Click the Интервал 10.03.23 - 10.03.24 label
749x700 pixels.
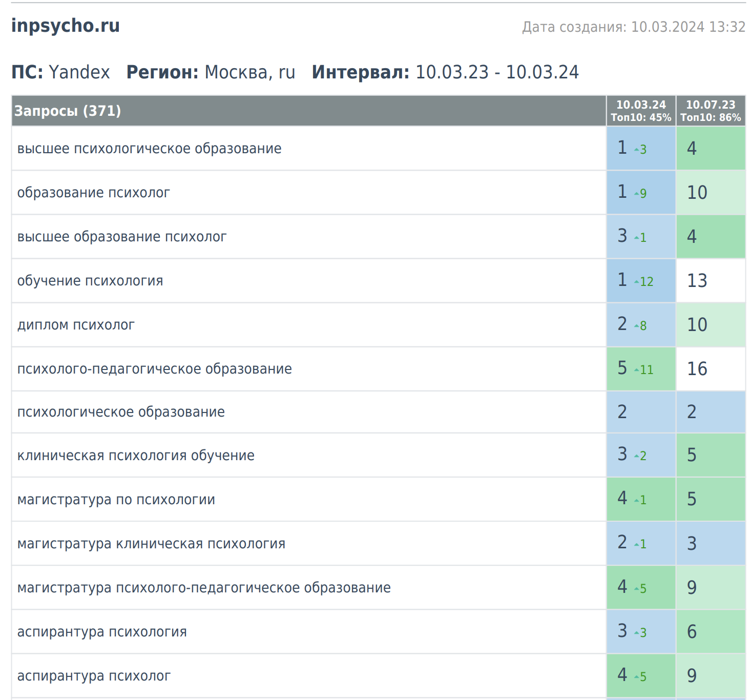coord(445,72)
